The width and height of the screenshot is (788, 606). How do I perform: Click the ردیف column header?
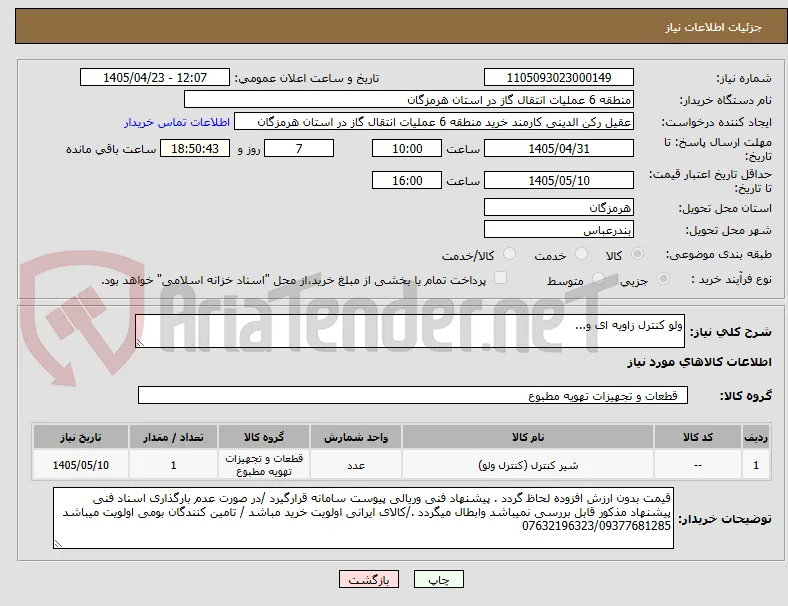pyautogui.click(x=755, y=437)
